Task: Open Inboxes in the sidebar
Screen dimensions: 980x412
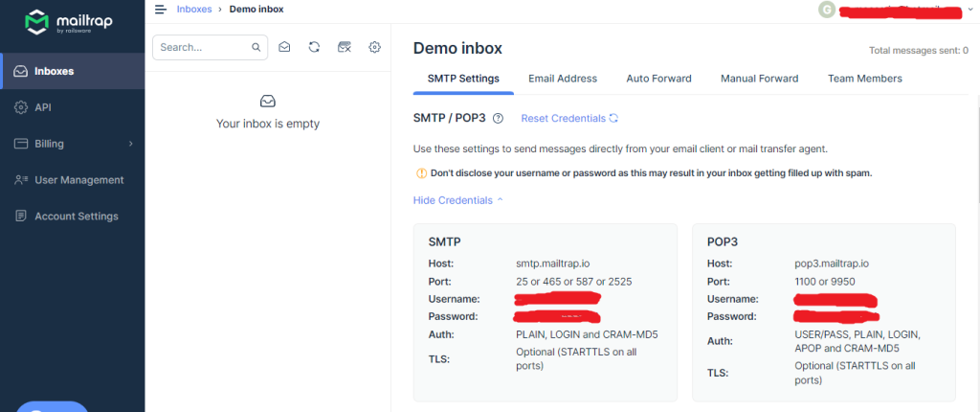Action: coord(73,71)
